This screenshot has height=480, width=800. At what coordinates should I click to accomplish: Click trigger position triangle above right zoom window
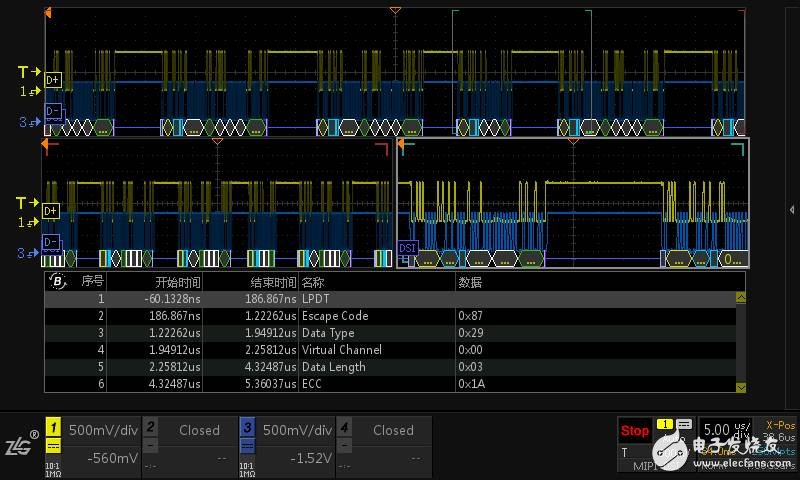point(573,141)
